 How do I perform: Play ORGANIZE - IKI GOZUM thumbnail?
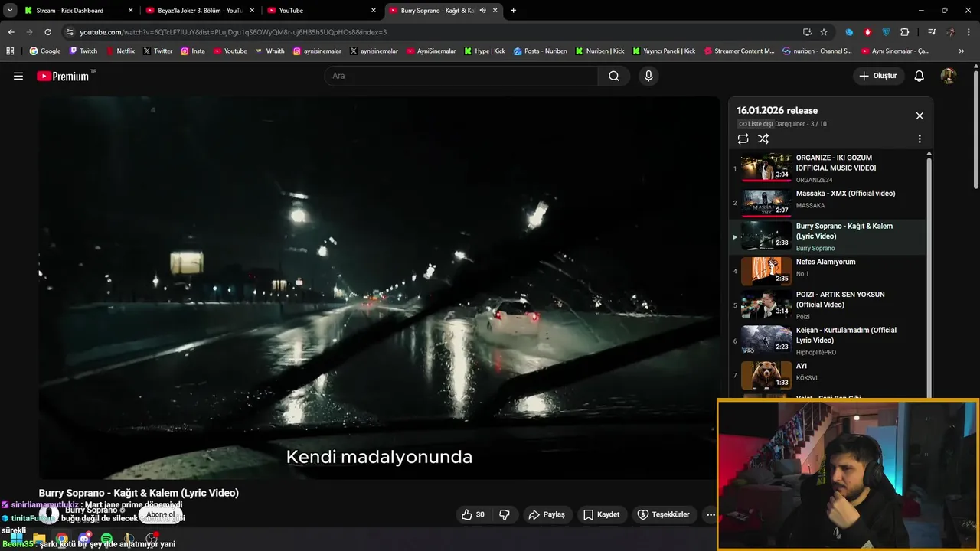(x=766, y=168)
